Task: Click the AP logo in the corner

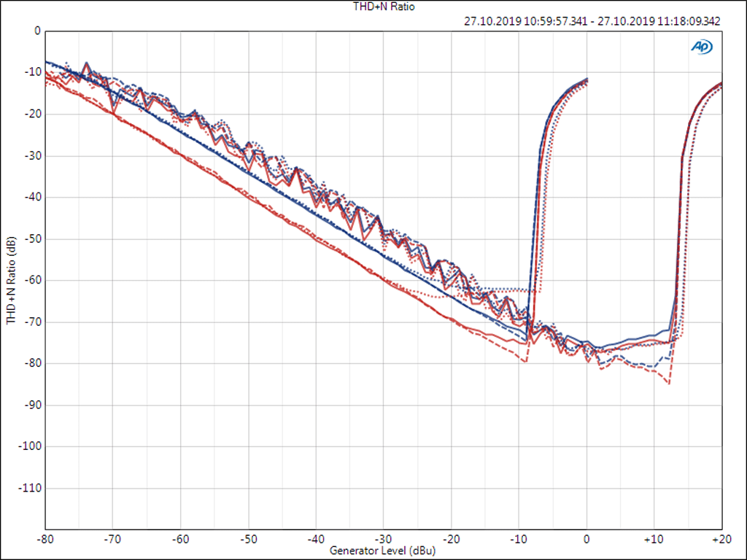Action: (702, 47)
